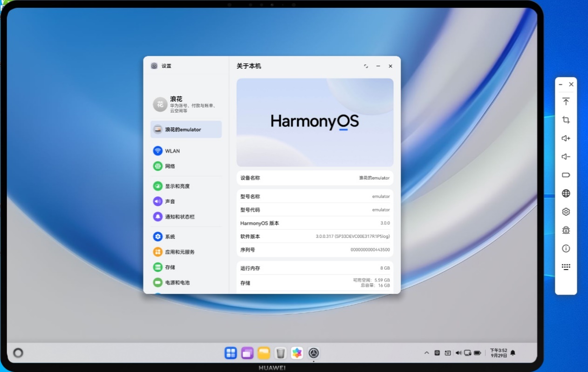
Task: Click the emulator volume down icon
Action: 566,156
